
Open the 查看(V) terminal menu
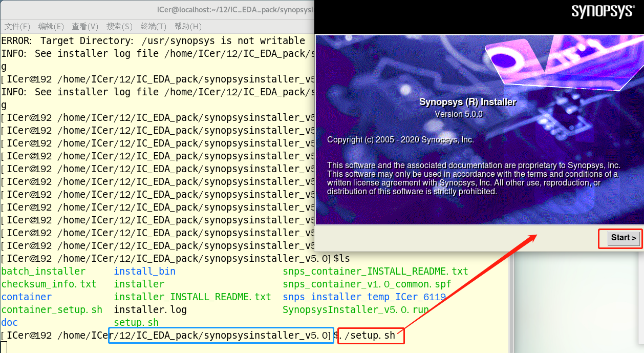point(85,26)
